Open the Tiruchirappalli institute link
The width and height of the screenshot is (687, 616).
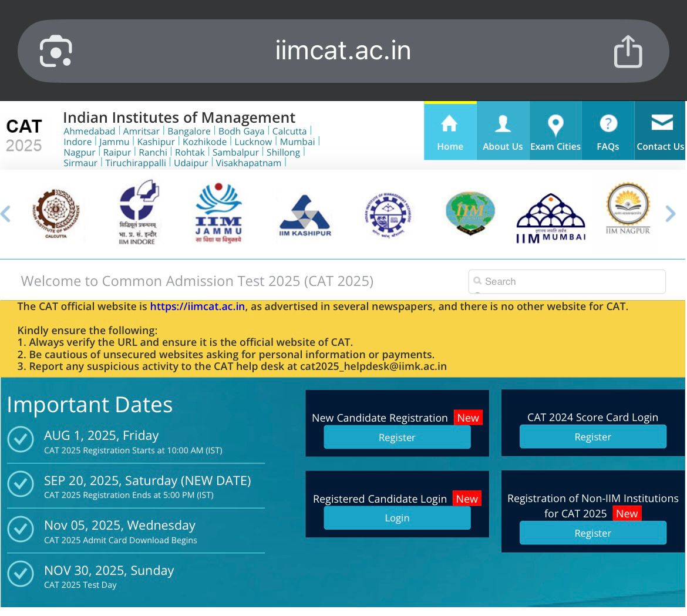pyautogui.click(x=136, y=163)
